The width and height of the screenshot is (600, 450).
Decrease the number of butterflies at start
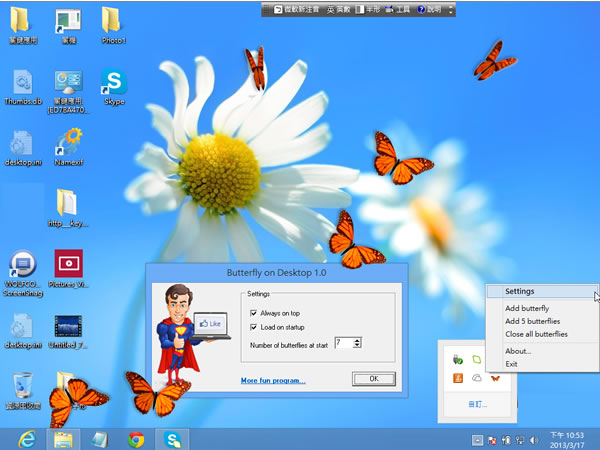[x=356, y=346]
